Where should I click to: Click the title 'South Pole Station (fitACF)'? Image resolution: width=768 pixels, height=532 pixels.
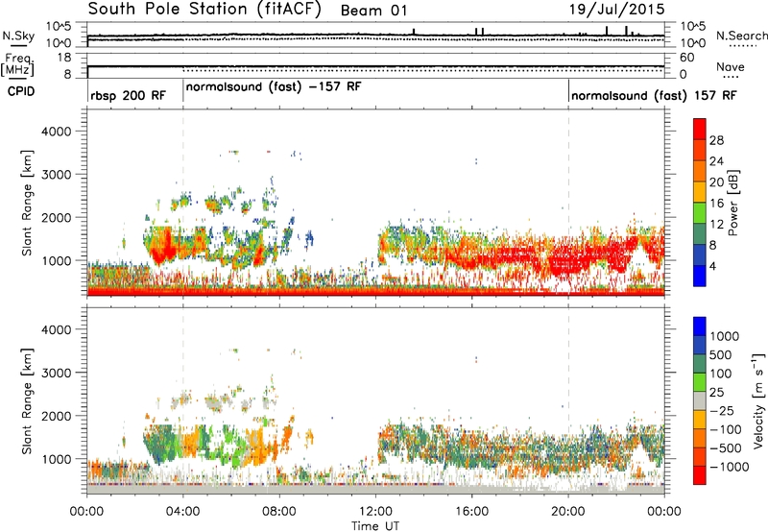point(204,10)
